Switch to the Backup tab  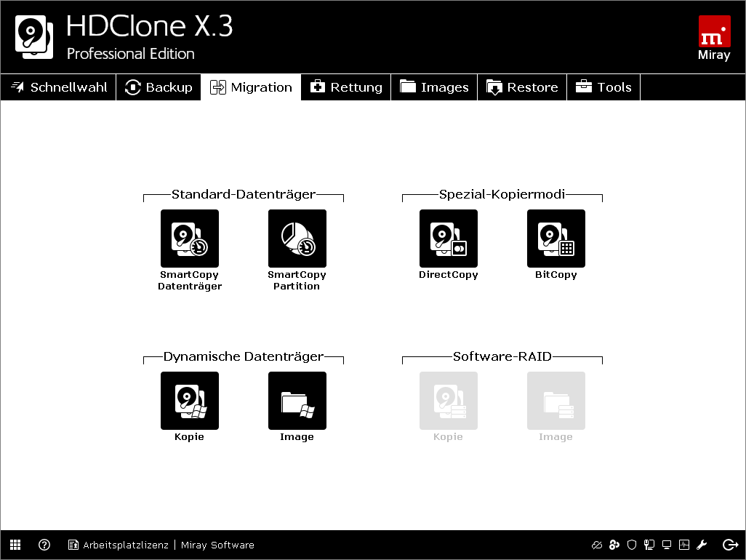click(x=158, y=87)
